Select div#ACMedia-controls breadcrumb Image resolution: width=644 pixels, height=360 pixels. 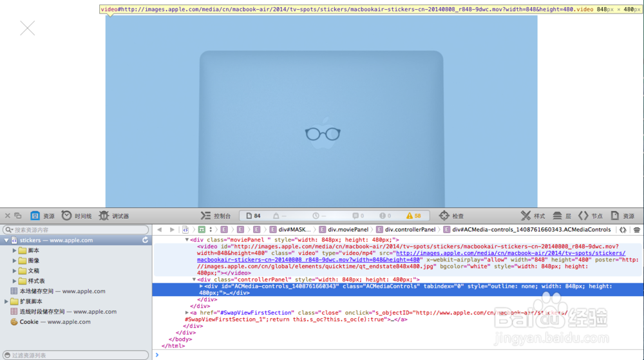(x=527, y=229)
